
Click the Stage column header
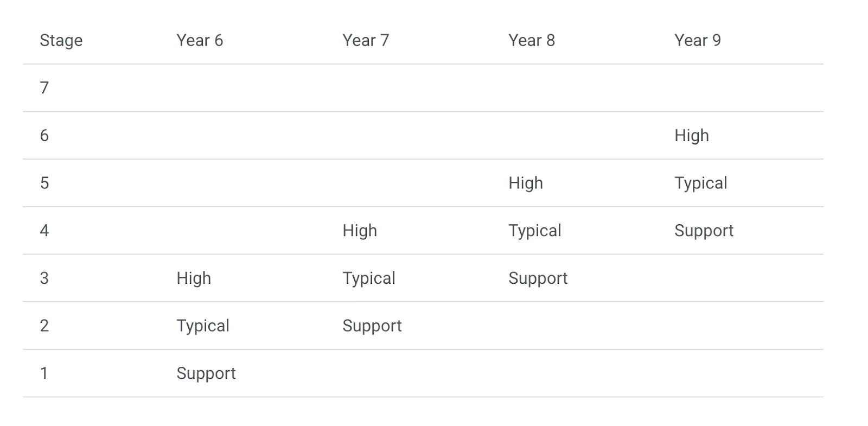[61, 41]
